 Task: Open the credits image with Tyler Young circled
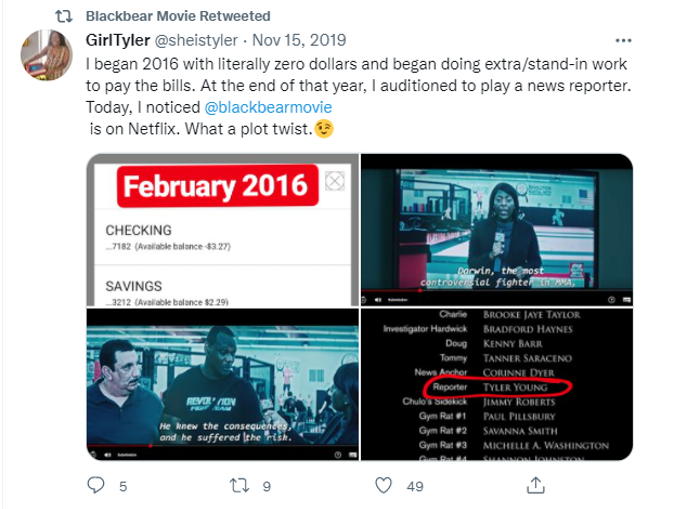[497, 384]
